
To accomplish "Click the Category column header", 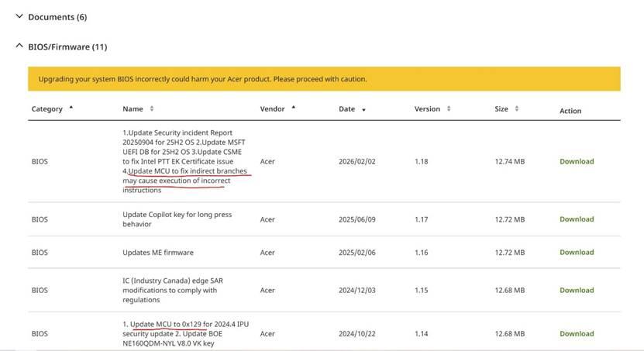I will point(46,108).
